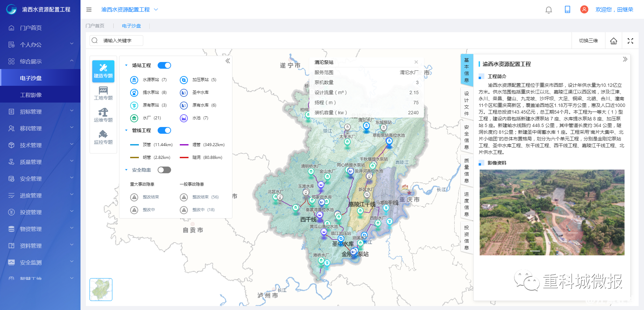Open the 建造专题 theme icon
Image resolution: width=644 pixels, height=310 pixels.
point(103,71)
